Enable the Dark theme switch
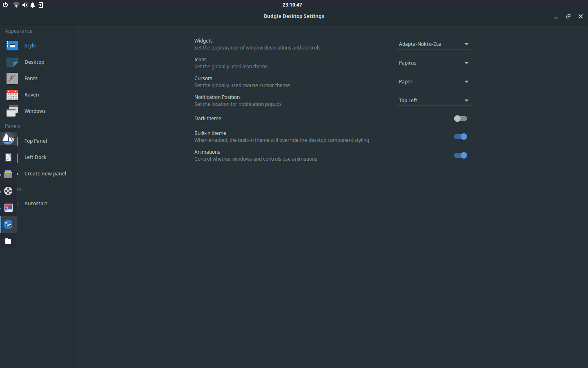The height and width of the screenshot is (368, 588). click(460, 119)
